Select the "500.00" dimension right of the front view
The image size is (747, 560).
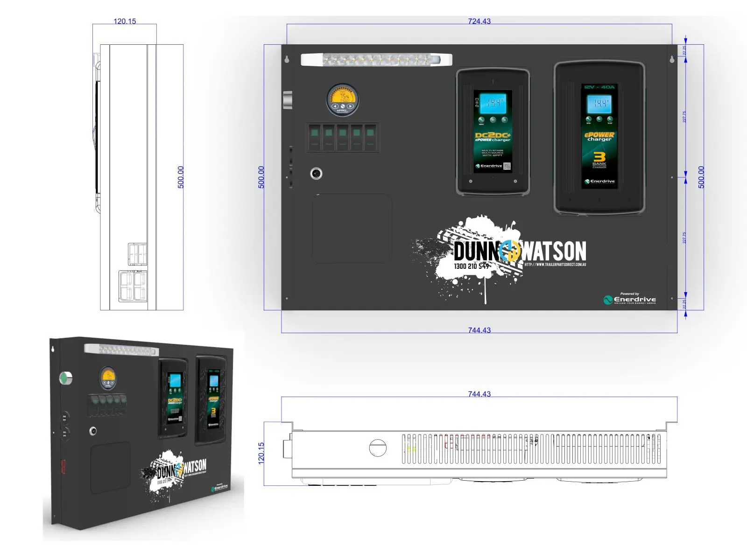701,177
